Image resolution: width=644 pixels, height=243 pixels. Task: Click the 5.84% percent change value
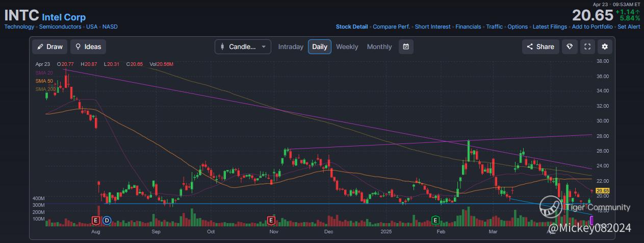[629, 18]
